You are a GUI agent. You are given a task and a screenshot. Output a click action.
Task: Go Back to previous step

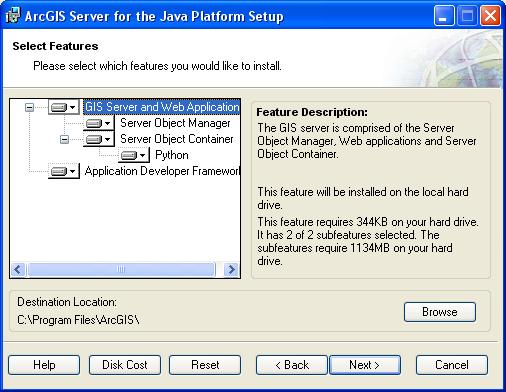point(292,365)
